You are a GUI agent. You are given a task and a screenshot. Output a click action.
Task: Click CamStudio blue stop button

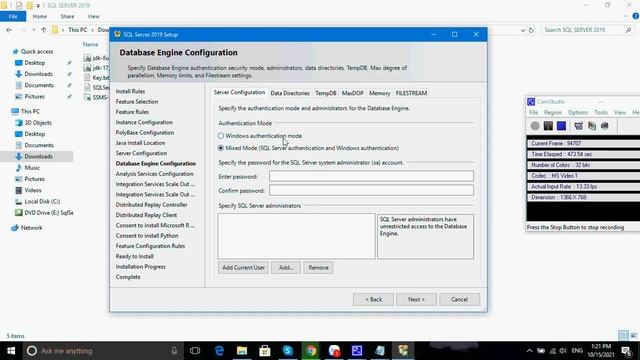point(561,126)
